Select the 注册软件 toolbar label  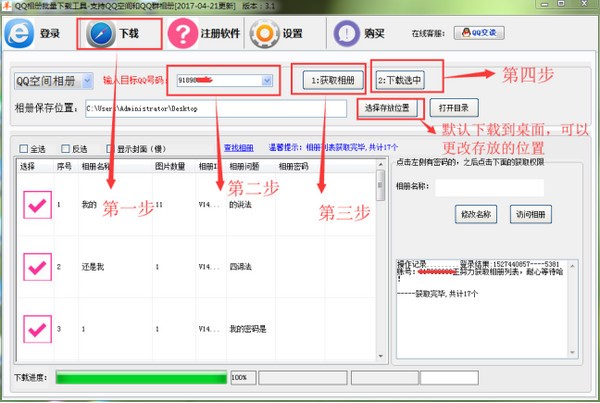click(x=220, y=34)
